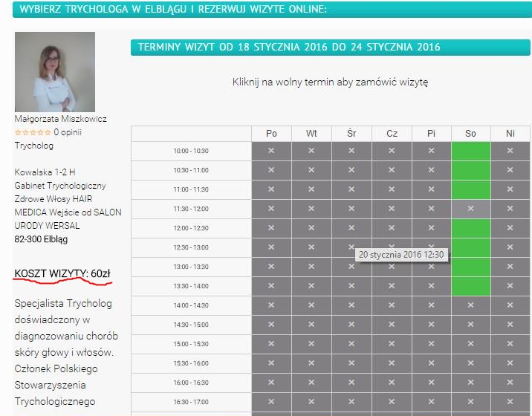The height and width of the screenshot is (416, 532).
Task: Pick the free Saturday 13:30 - 14:00 slot
Action: [470, 286]
